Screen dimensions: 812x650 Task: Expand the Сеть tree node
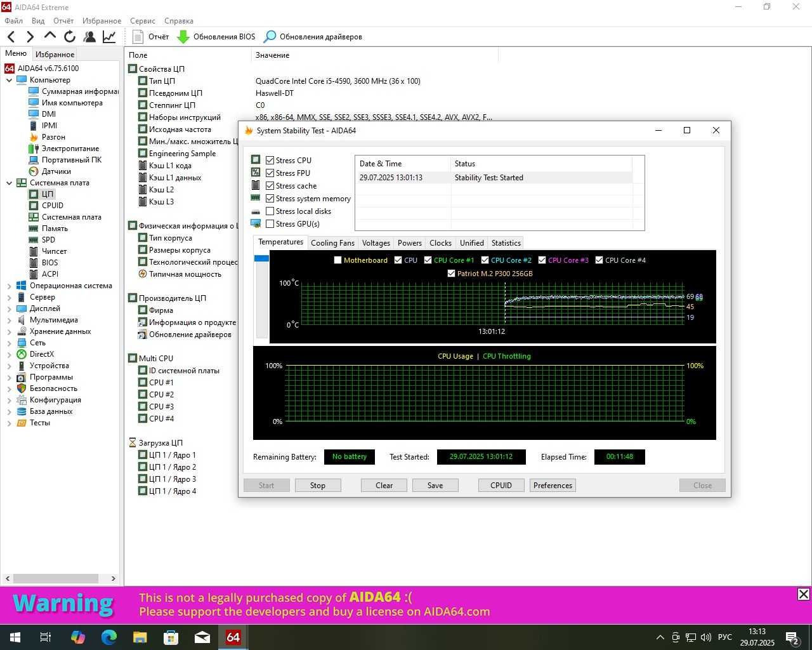click(x=9, y=343)
